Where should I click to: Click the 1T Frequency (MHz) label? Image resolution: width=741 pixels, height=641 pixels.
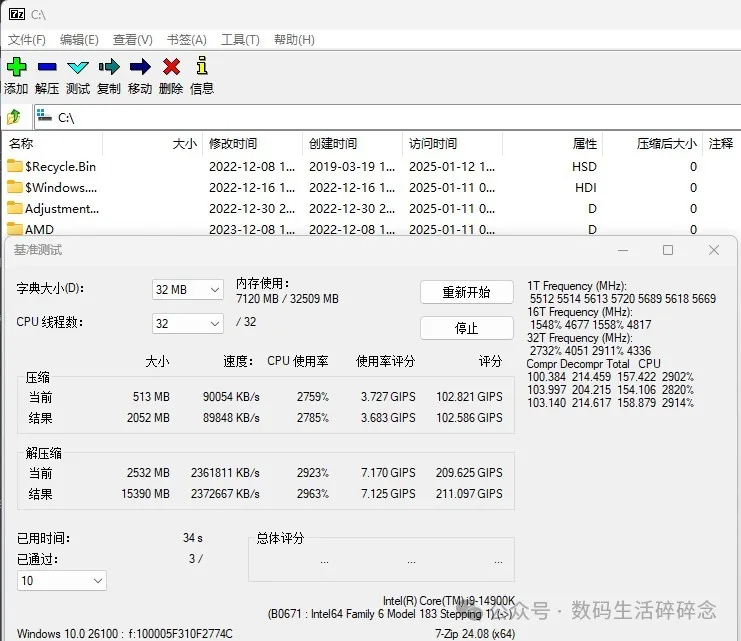tap(577, 286)
